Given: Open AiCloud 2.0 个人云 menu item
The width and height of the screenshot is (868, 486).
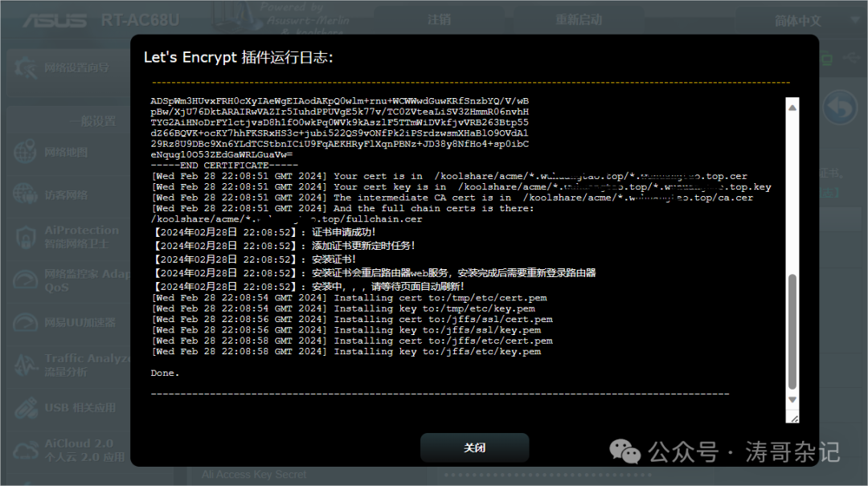Looking at the screenshot, I should tap(80, 449).
